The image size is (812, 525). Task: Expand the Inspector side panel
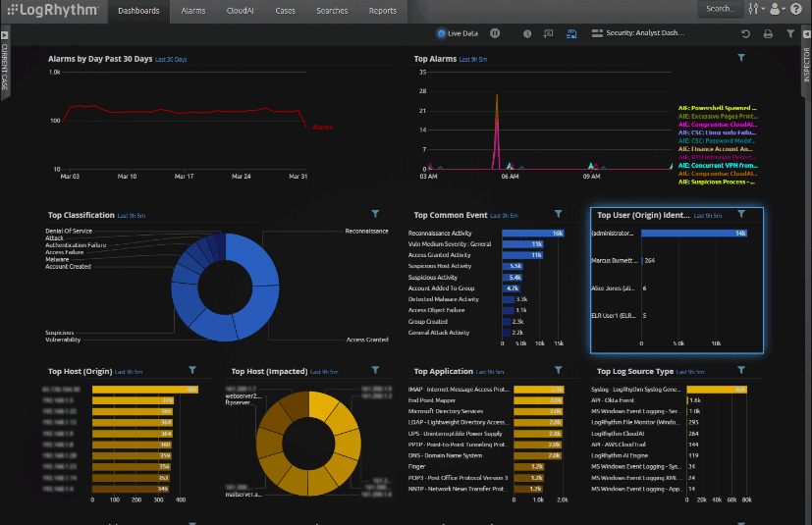[806, 61]
